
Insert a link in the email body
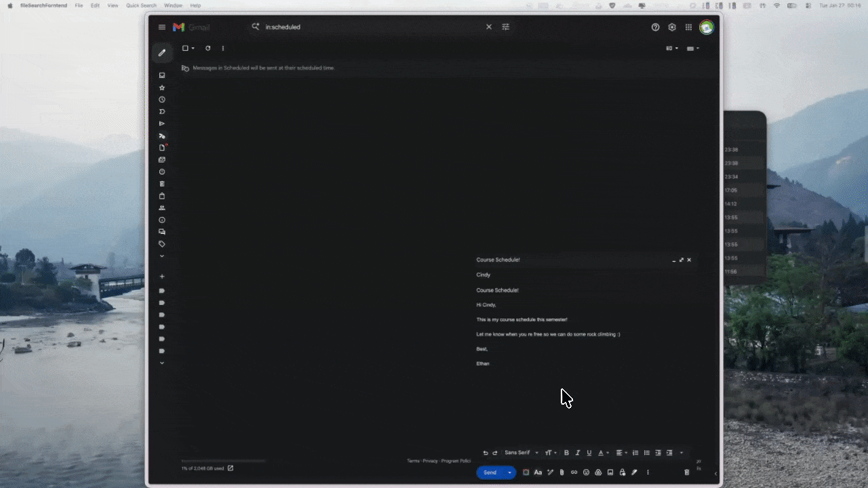[x=574, y=472]
